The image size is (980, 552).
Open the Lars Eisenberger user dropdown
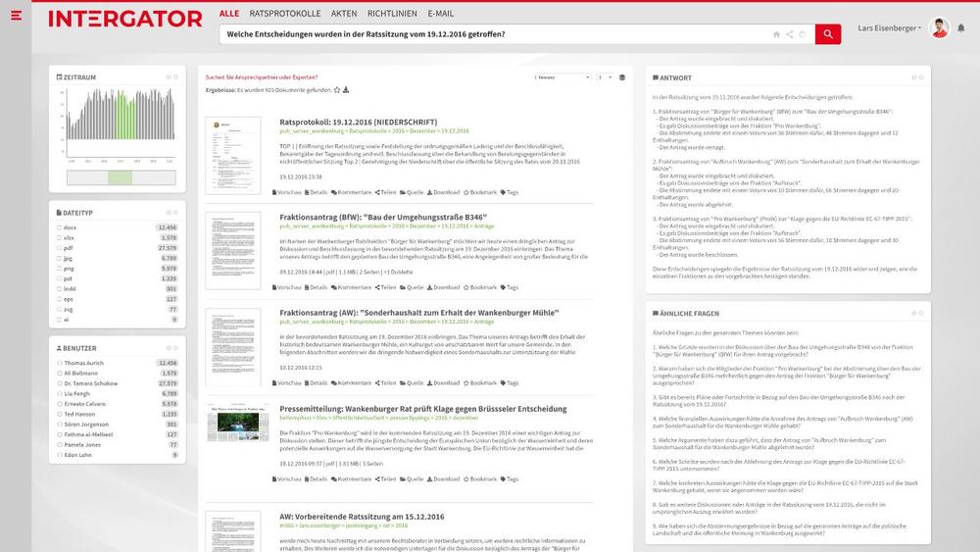tap(889, 28)
